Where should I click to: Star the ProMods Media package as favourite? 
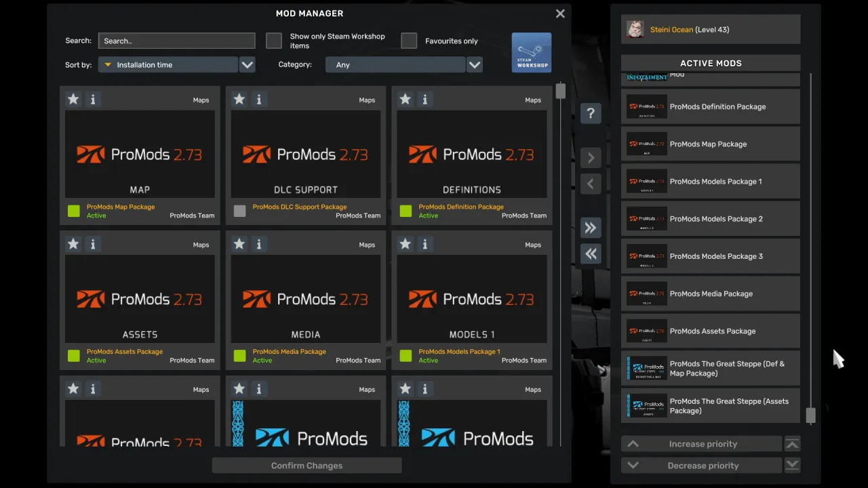(239, 244)
